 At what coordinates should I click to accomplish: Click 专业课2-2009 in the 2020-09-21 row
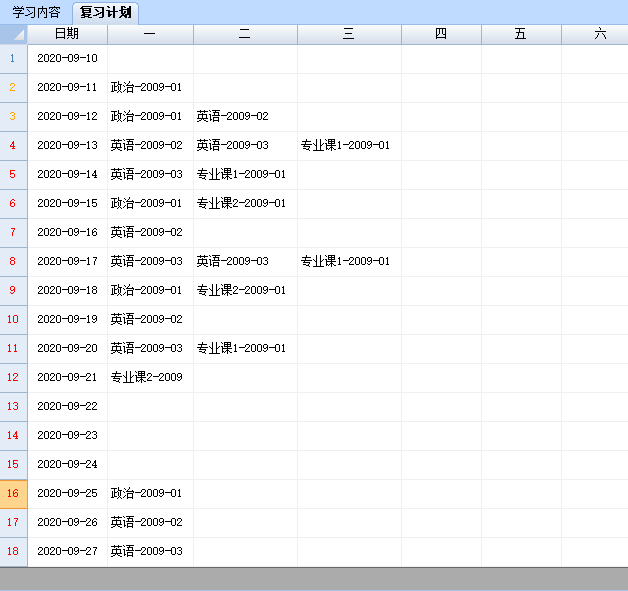point(150,378)
